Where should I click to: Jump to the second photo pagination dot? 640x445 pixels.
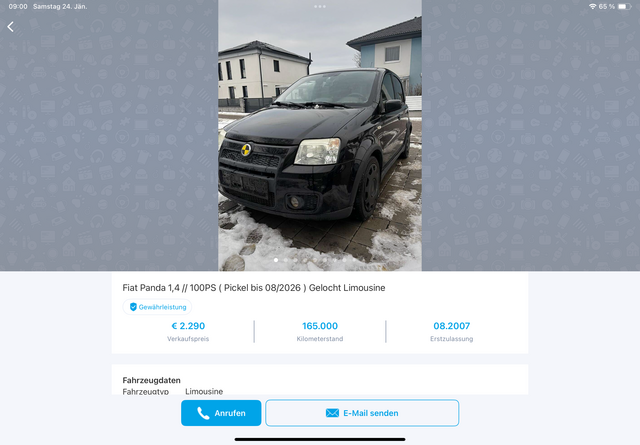(x=286, y=260)
